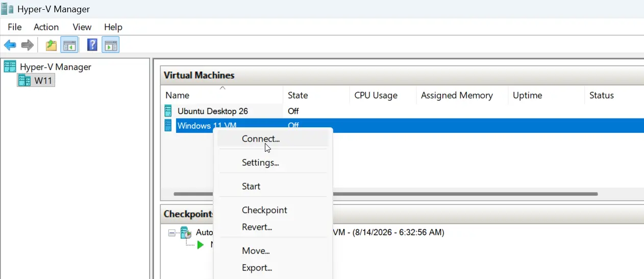
Task: Click the W11 server icon in tree
Action: (x=24, y=80)
